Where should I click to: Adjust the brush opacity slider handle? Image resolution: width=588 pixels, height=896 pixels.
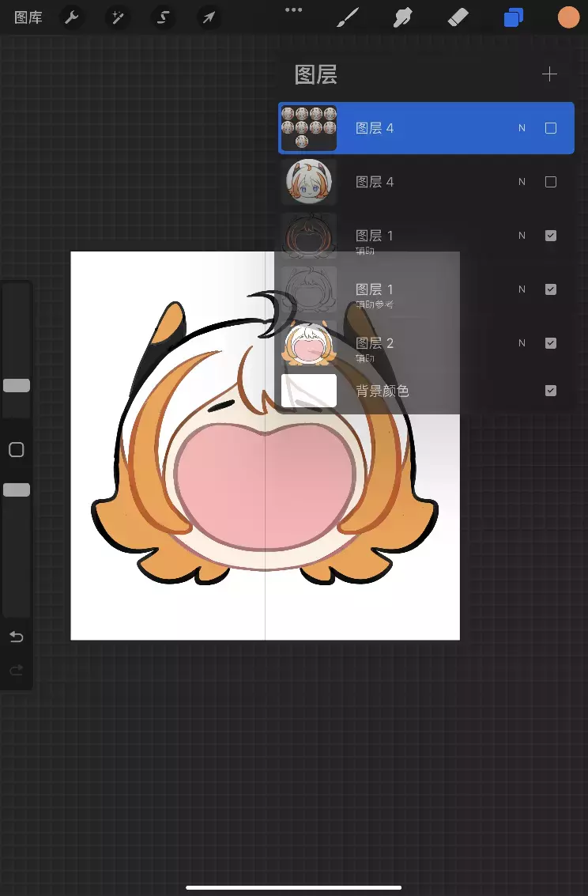[x=17, y=490]
